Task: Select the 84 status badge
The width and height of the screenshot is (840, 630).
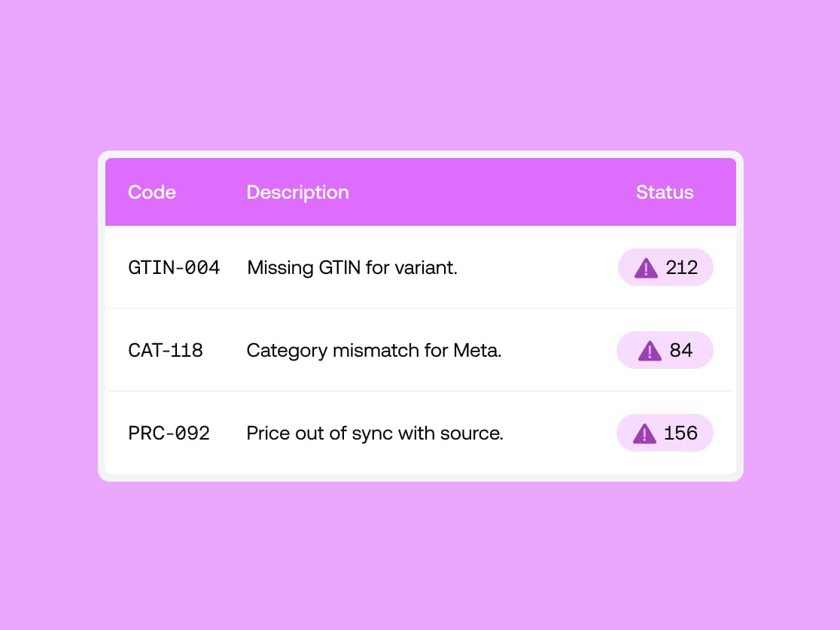Action: (665, 350)
